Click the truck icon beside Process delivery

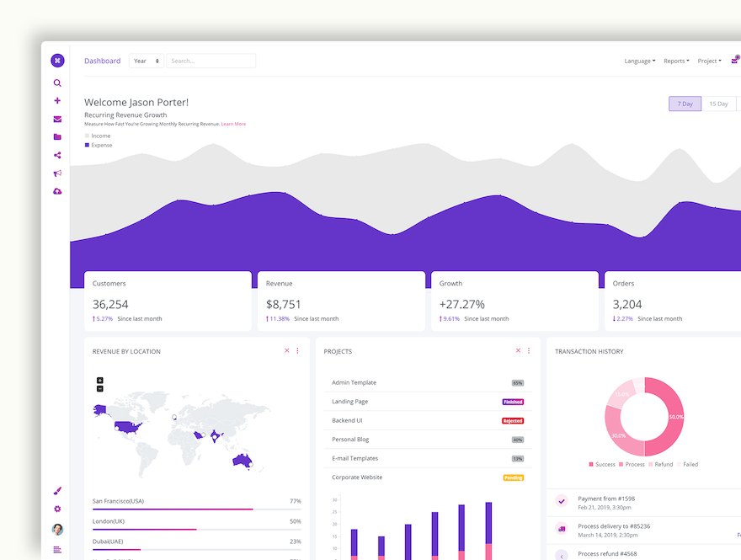562,529
